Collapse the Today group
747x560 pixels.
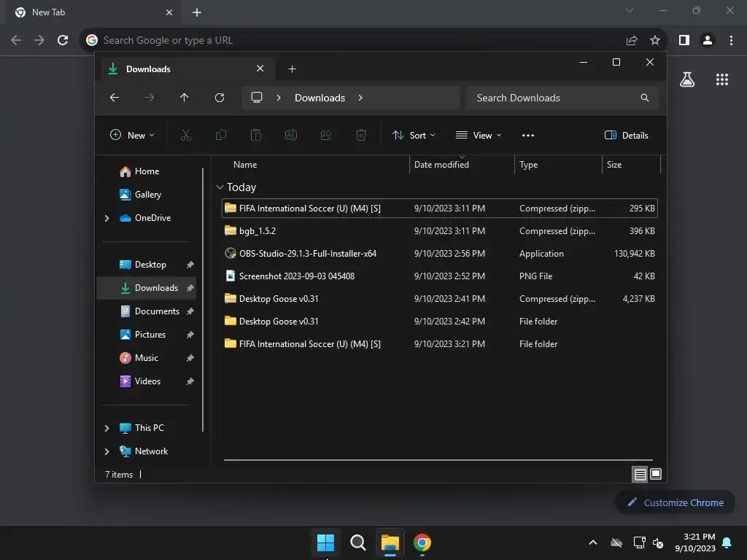tap(220, 187)
